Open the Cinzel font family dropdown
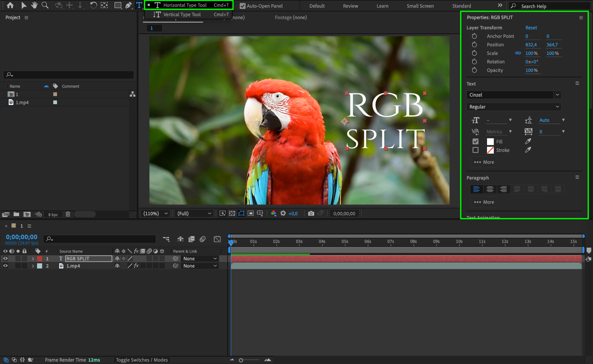This screenshot has height=364, width=593. [557, 95]
